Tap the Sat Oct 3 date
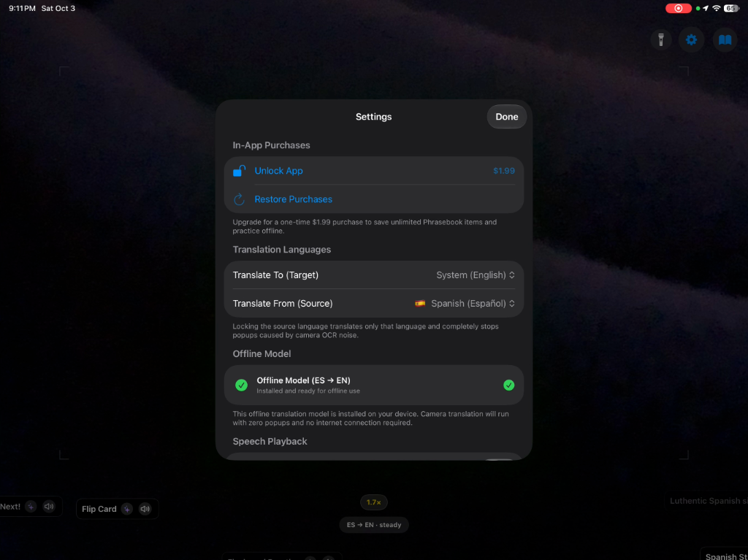The height and width of the screenshot is (560, 748). 58,8
